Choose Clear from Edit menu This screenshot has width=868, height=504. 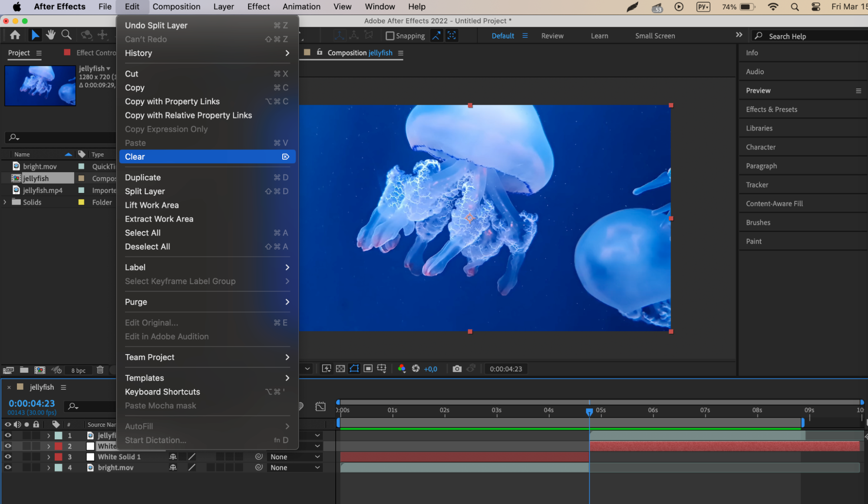pos(135,157)
